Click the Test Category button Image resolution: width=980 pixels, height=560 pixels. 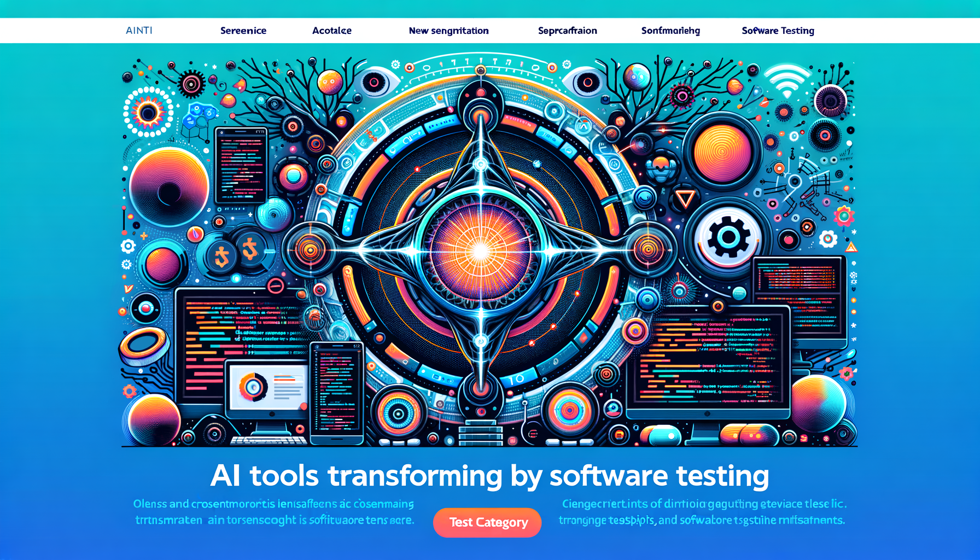pos(487,523)
